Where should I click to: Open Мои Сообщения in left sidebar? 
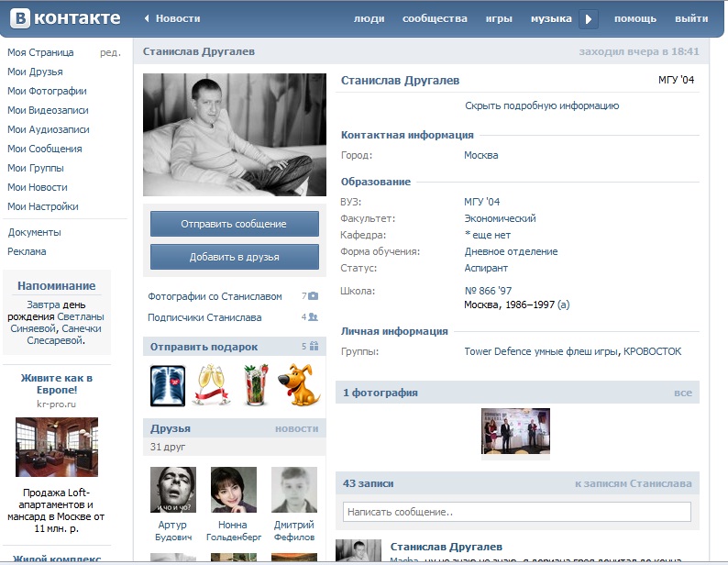45,149
